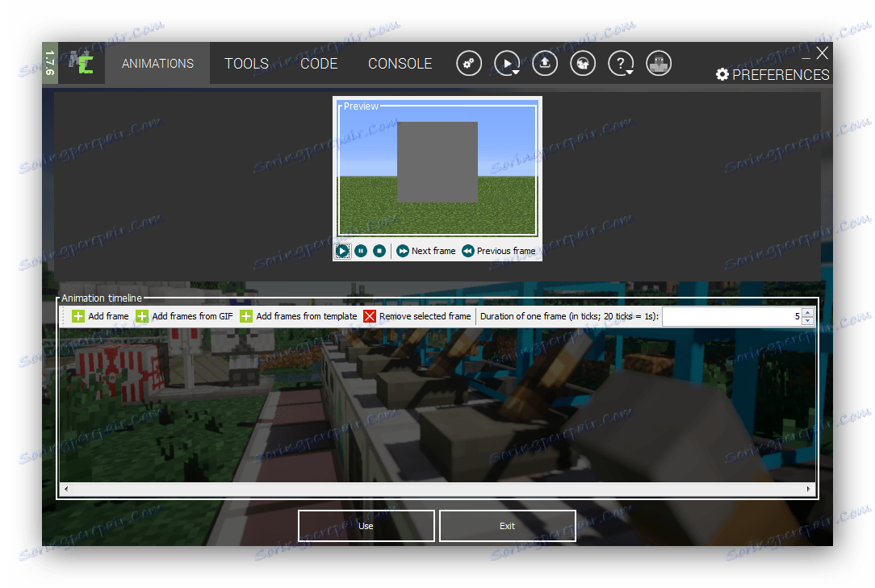The height and width of the screenshot is (588, 875).
Task: Open the CODE tab
Action: (x=319, y=64)
